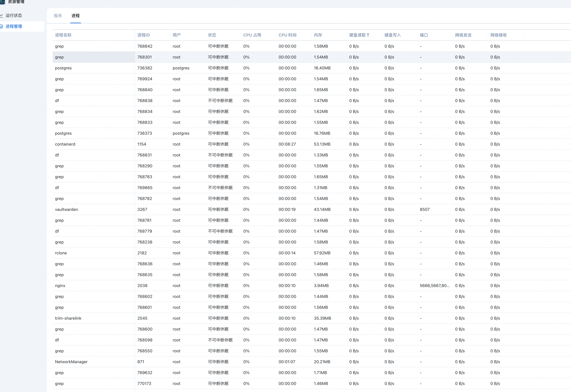The height and width of the screenshot is (392, 571).
Task: Select the 进程 tab
Action: tap(75, 16)
